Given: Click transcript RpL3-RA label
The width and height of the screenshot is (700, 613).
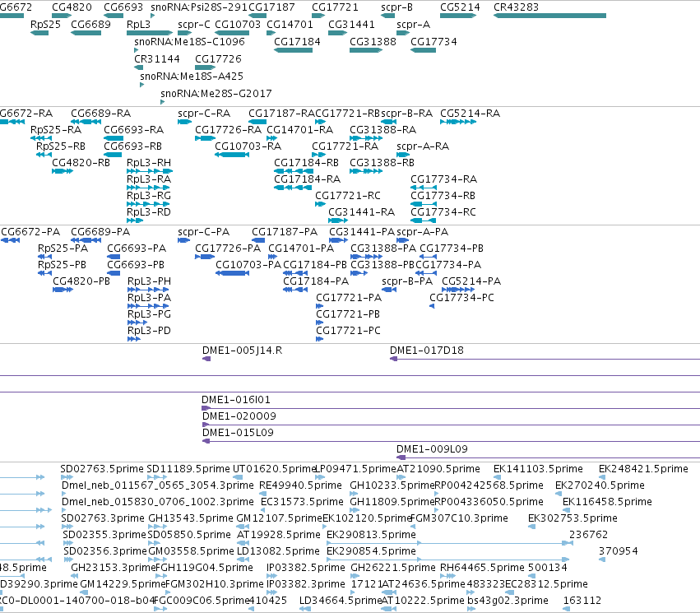Looking at the screenshot, I should [x=149, y=179].
